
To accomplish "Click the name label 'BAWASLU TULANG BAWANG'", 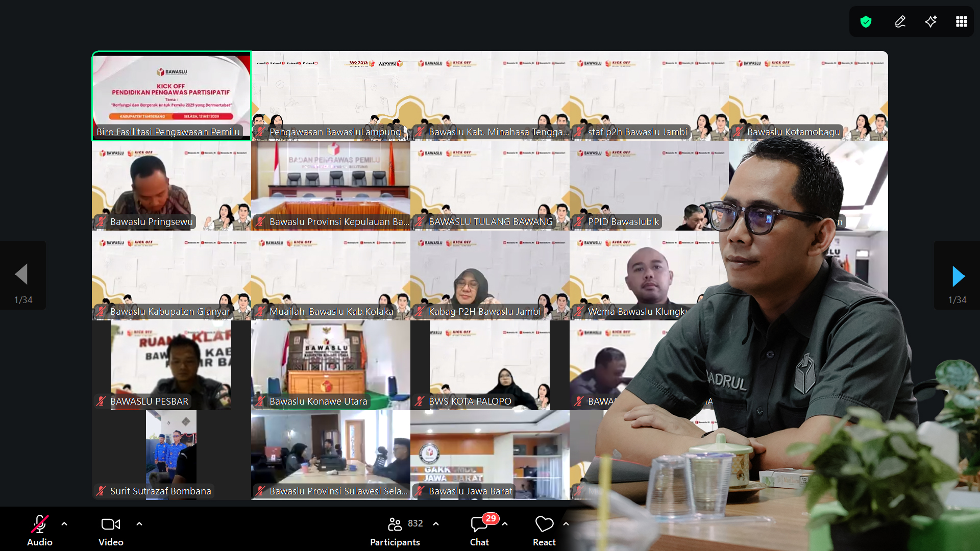I will (x=491, y=222).
